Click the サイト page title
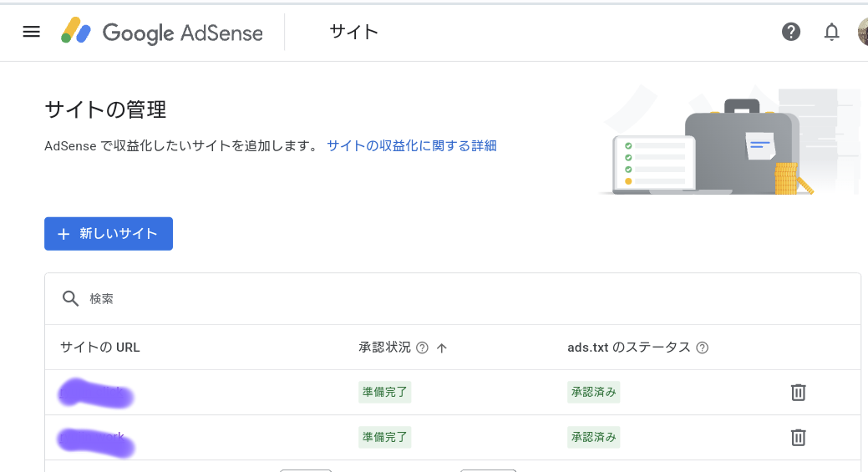The width and height of the screenshot is (868, 472). click(353, 32)
